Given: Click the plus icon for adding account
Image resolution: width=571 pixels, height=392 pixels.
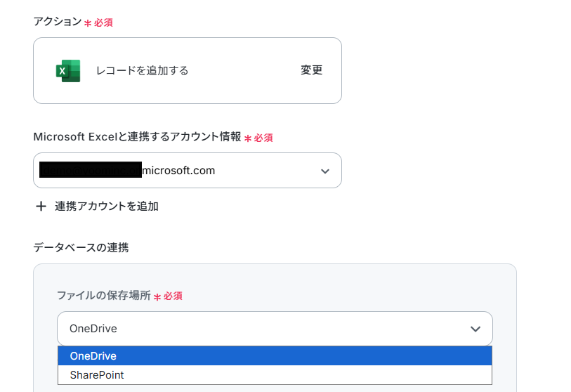Looking at the screenshot, I should [x=41, y=207].
